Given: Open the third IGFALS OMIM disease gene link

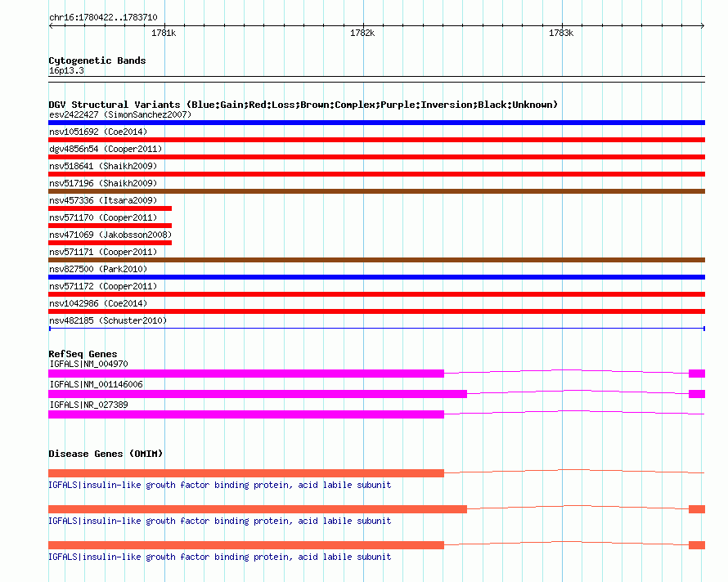Looking at the screenshot, I should 219,557.
